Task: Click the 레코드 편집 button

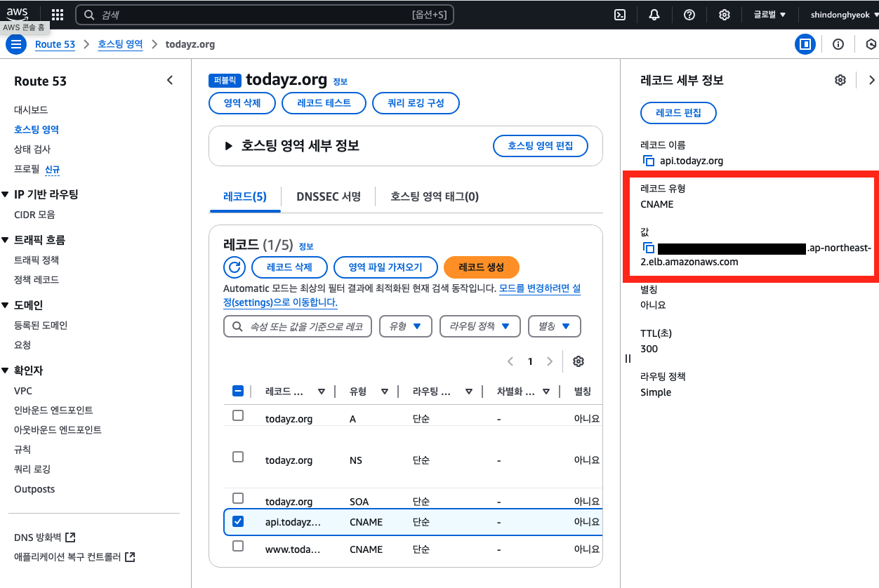Action: (x=678, y=113)
